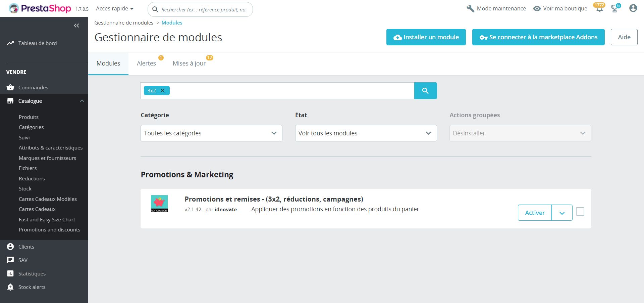Expand the Activer button dropdown arrow
The image size is (644, 303).
[562, 213]
